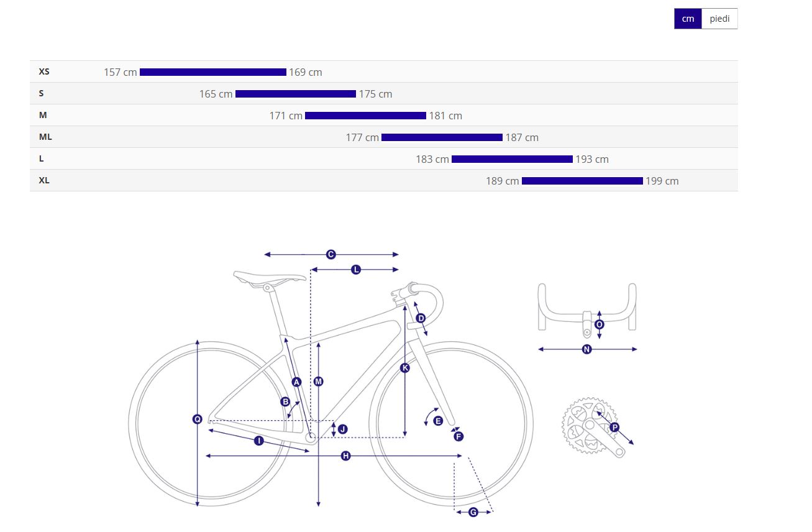
Task: Click the H wheelbase marker
Action: tap(346, 456)
